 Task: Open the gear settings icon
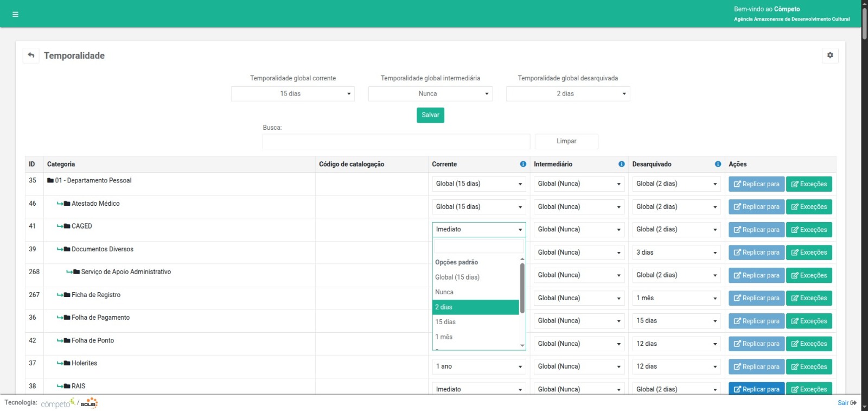click(829, 55)
